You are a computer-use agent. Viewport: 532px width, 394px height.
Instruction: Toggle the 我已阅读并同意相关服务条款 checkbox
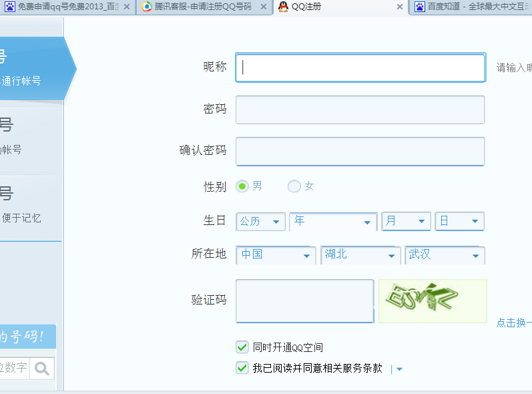[242, 368]
